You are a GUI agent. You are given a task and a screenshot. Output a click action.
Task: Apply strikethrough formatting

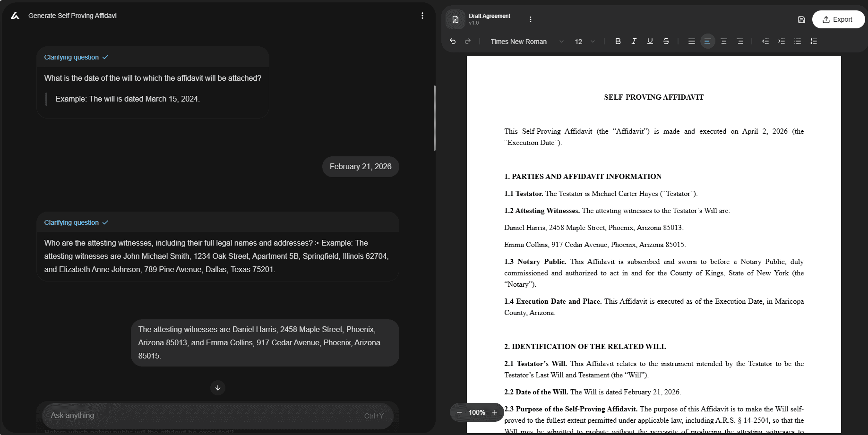tap(666, 41)
